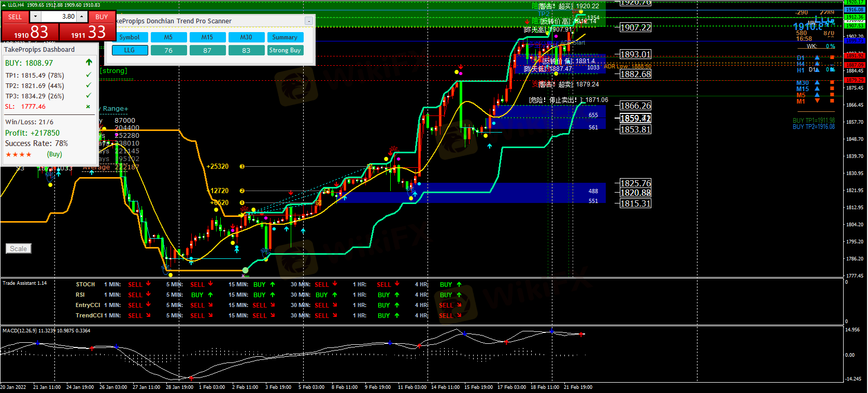Click the green up arrow beside BUY 1808.97

(x=89, y=63)
